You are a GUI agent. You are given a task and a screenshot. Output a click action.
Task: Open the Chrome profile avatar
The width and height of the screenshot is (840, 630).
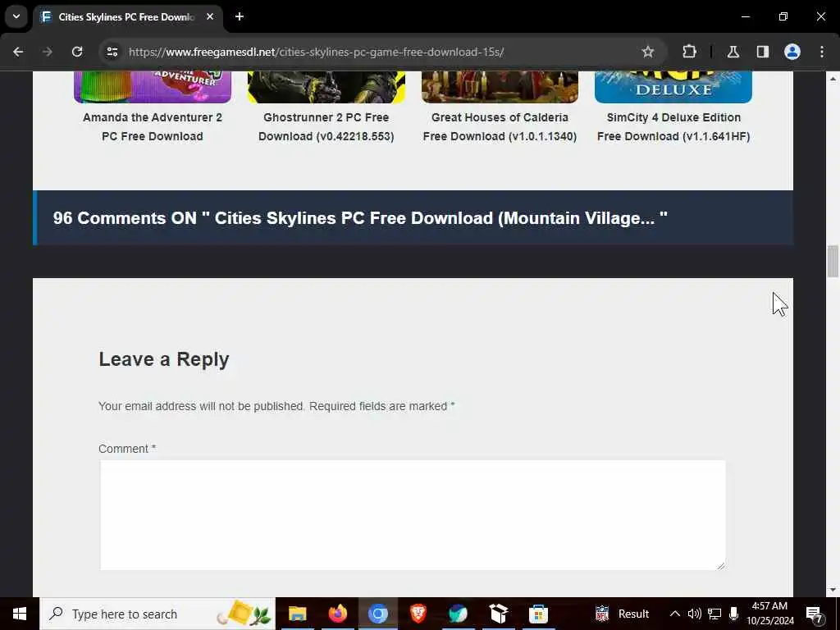(x=792, y=52)
